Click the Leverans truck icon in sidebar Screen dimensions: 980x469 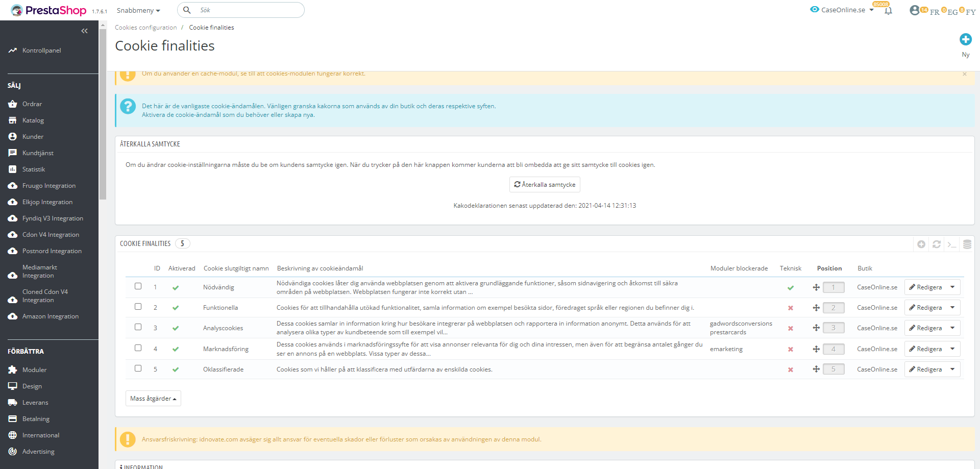pyautogui.click(x=13, y=403)
